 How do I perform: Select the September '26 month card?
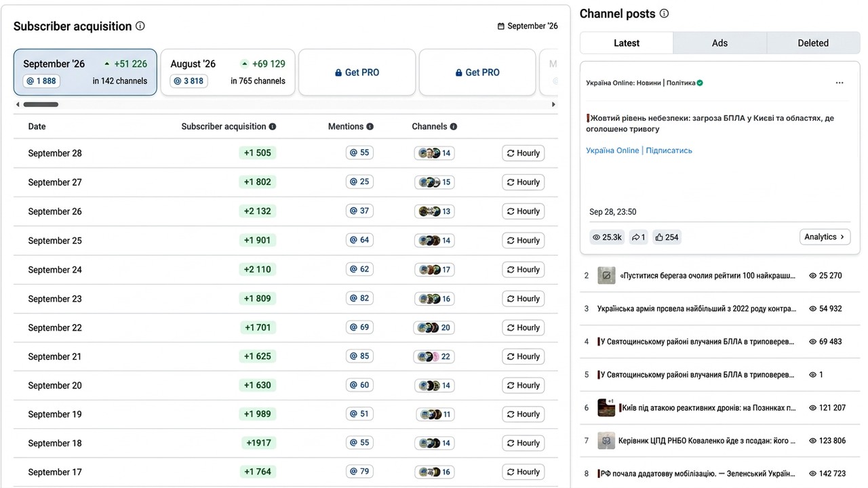(85, 72)
